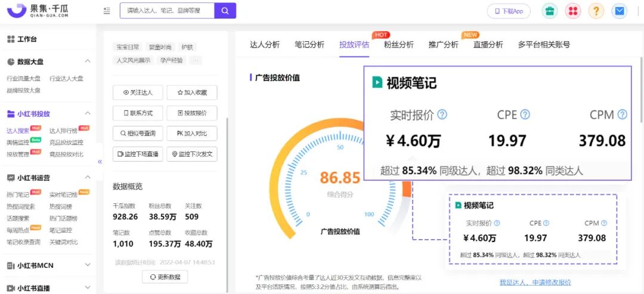This screenshot has width=644, height=294.
Task: Click the 投放报价 button
Action: [192, 113]
